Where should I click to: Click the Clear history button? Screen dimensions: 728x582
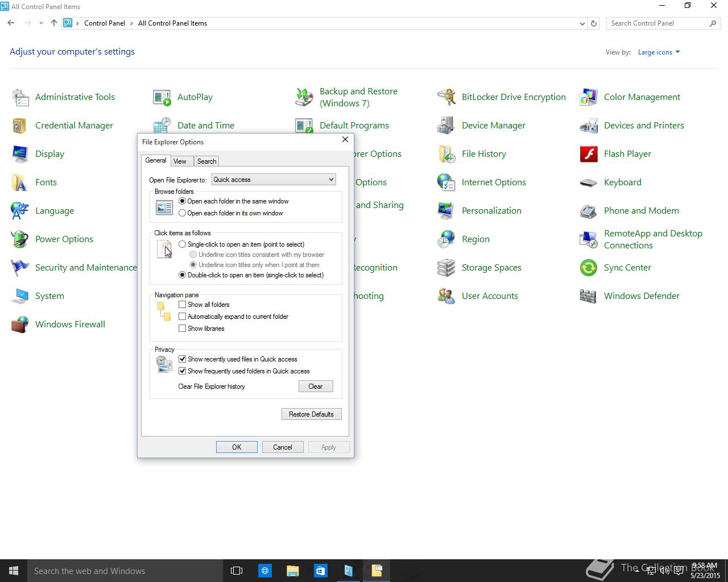(316, 386)
